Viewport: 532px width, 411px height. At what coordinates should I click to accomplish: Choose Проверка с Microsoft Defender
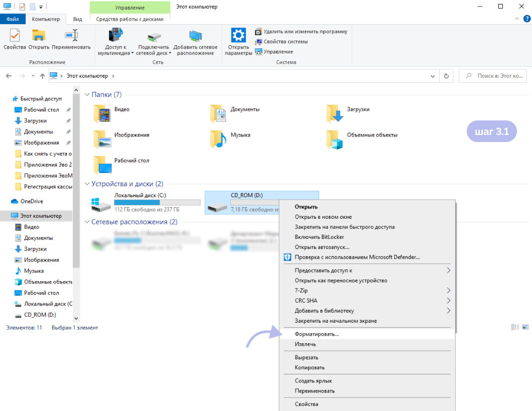point(366,257)
